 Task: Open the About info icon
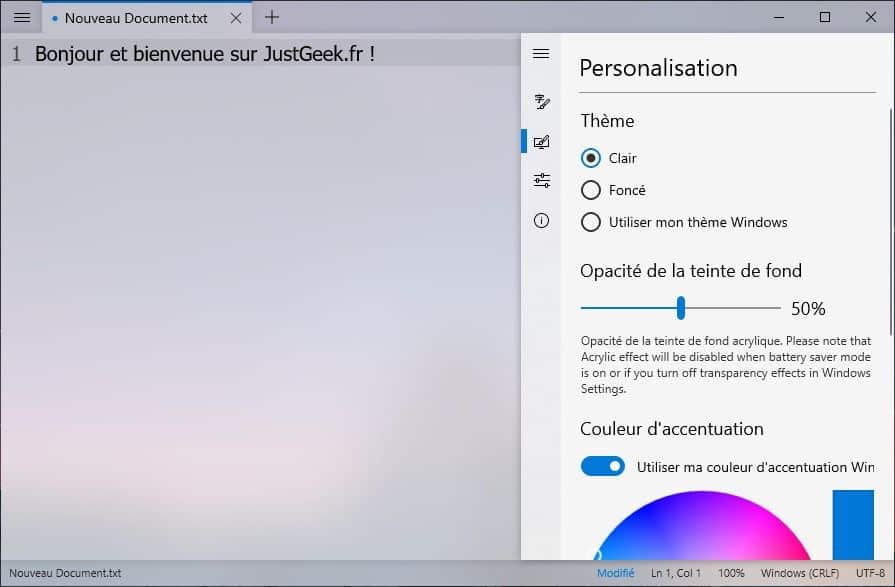click(542, 220)
